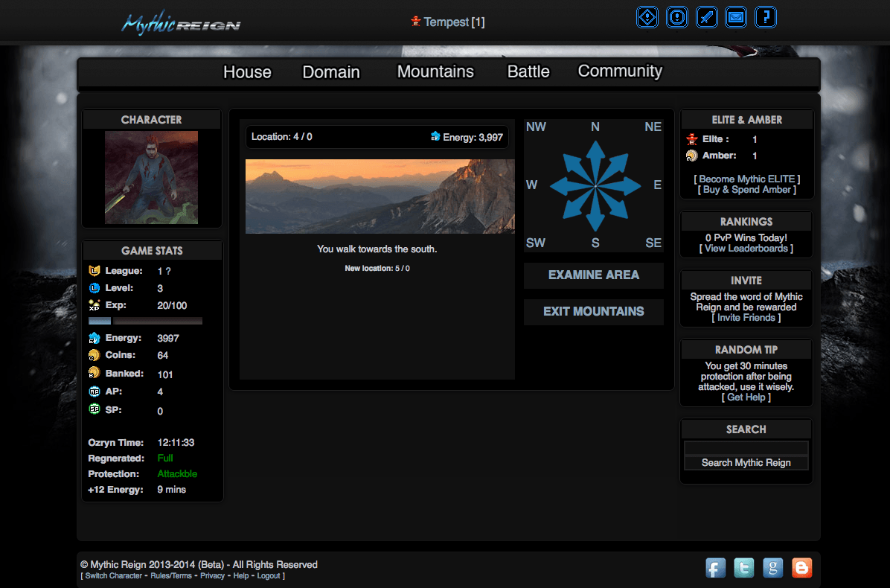Open the Facebook icon in the footer
This screenshot has height=588, width=890.
715,568
